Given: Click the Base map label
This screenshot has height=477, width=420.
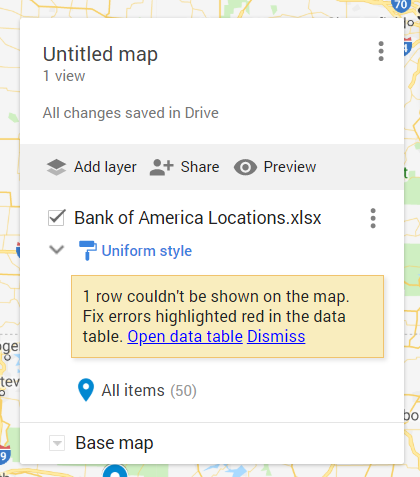Looking at the screenshot, I should click(114, 443).
